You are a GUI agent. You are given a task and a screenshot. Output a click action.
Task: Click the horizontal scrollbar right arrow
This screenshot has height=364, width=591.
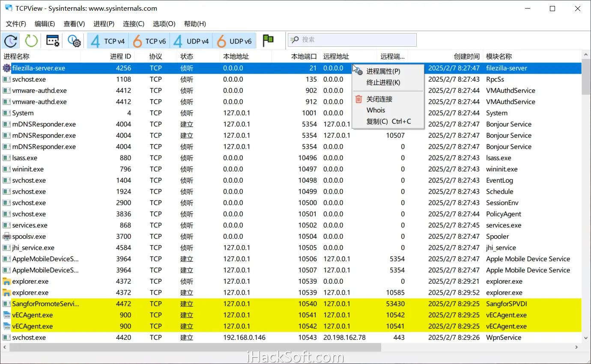tap(577, 347)
